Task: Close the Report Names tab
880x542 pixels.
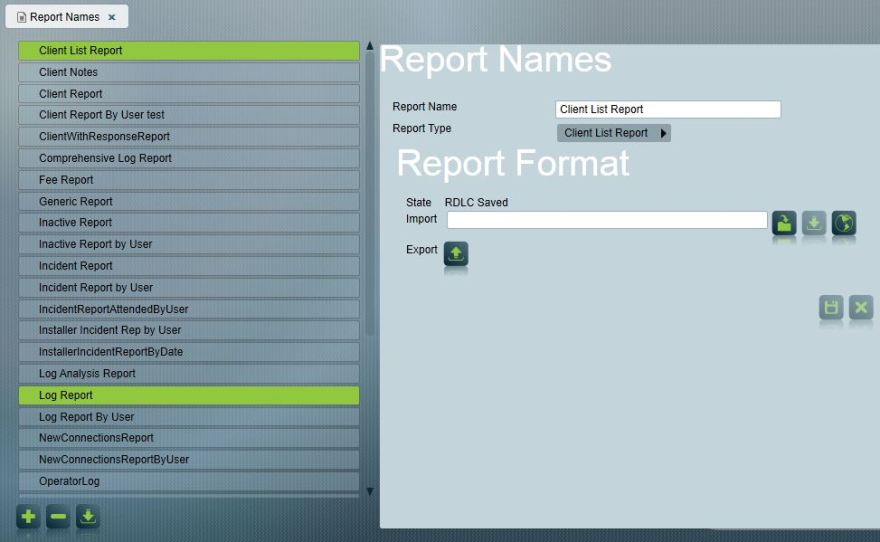Action: pos(112,17)
